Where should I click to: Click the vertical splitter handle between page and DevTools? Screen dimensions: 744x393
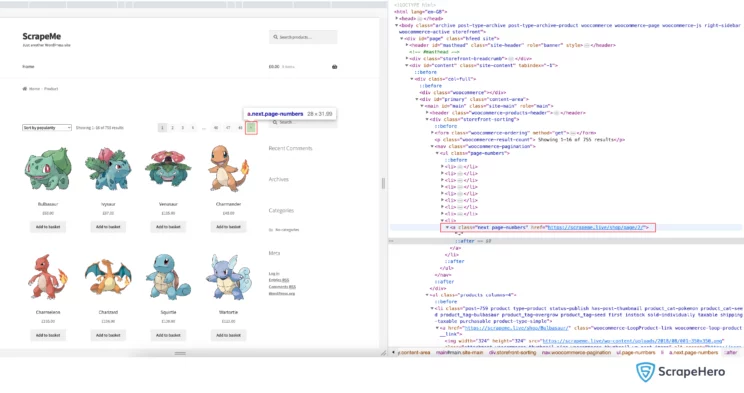coord(383,183)
